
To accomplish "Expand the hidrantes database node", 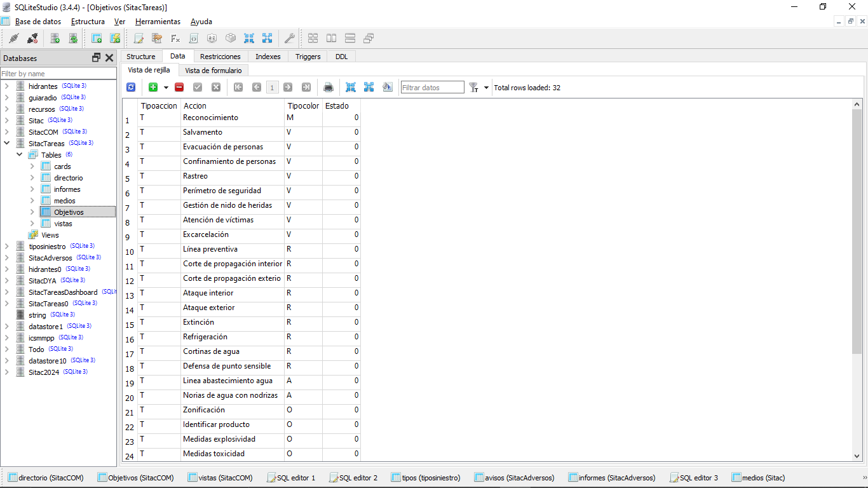I will (7, 86).
